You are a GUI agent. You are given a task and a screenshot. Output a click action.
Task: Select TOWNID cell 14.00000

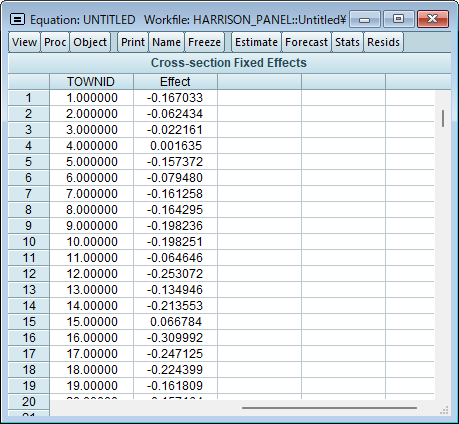coord(91,306)
